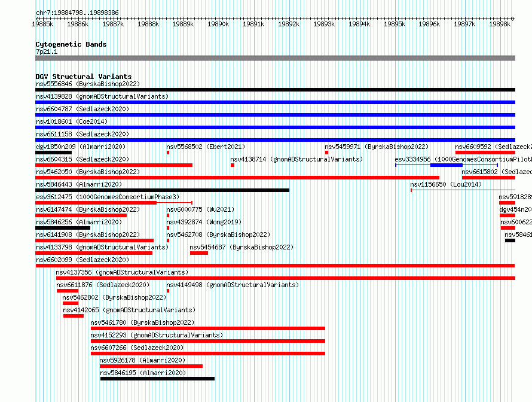Click the nsv5462050 (ByrskaBishop2022) label
532x402 pixels.
pyautogui.click(x=88, y=172)
